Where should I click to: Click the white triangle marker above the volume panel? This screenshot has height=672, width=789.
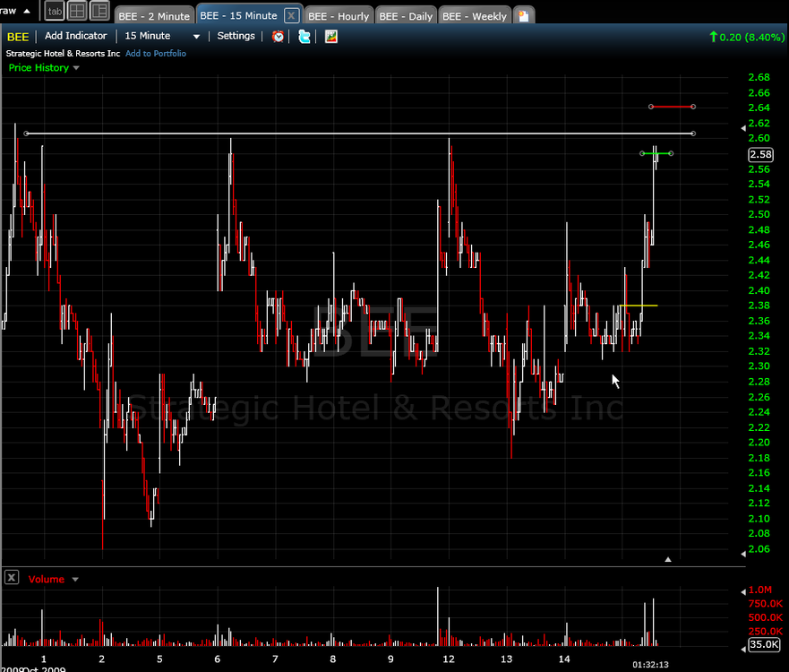click(668, 559)
